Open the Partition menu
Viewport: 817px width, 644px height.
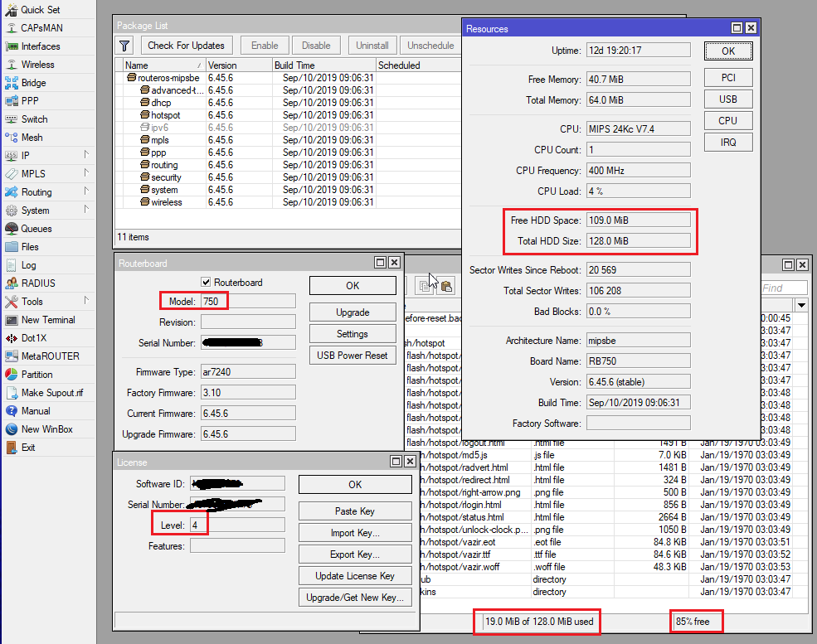[x=36, y=375]
